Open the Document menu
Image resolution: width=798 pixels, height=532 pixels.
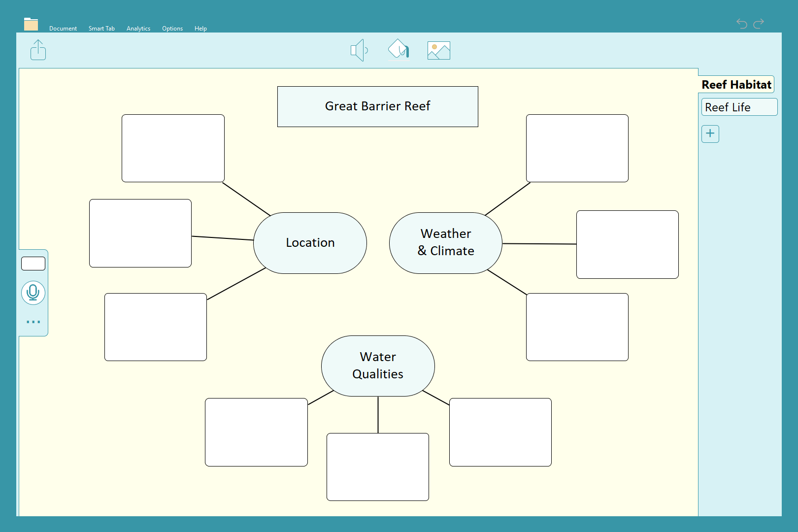pos(63,29)
